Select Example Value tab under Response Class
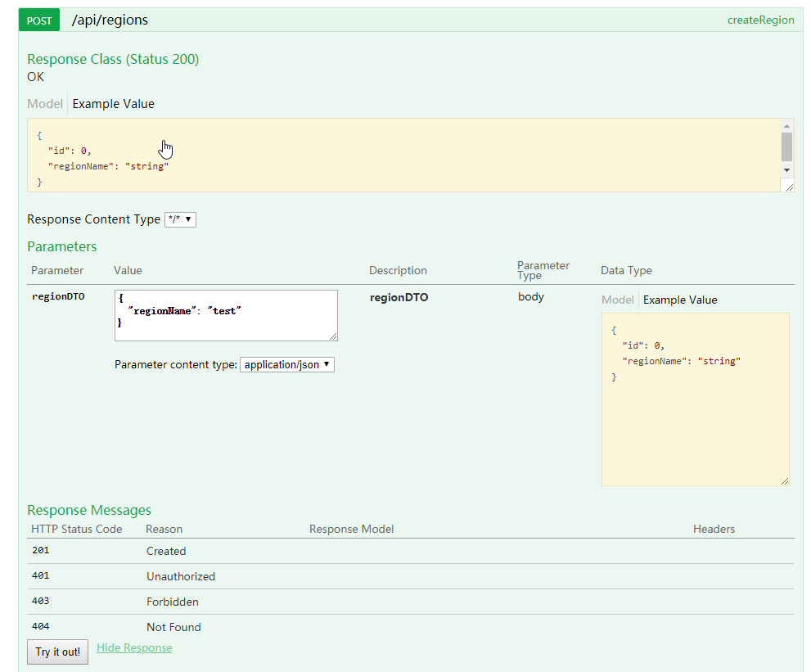Viewport: 811px width, 672px height. pyautogui.click(x=113, y=104)
